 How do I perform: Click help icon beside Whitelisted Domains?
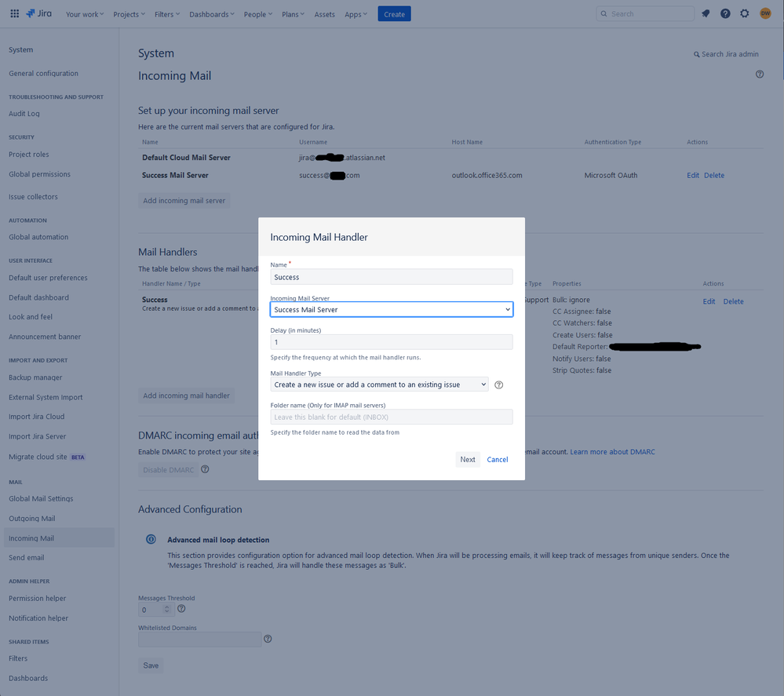[268, 639]
